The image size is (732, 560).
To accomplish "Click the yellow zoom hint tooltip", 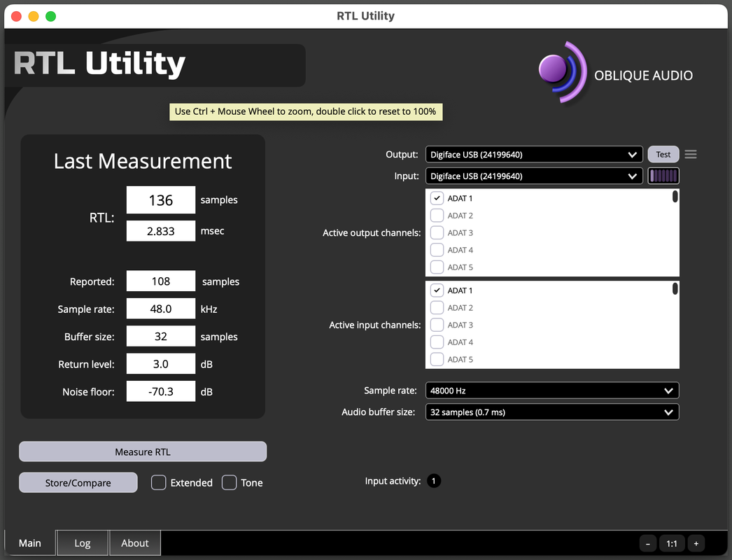I will coord(306,111).
